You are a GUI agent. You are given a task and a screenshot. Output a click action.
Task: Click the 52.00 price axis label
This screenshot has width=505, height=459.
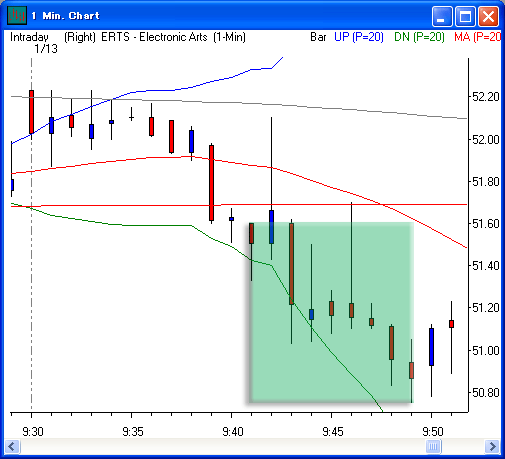485,139
